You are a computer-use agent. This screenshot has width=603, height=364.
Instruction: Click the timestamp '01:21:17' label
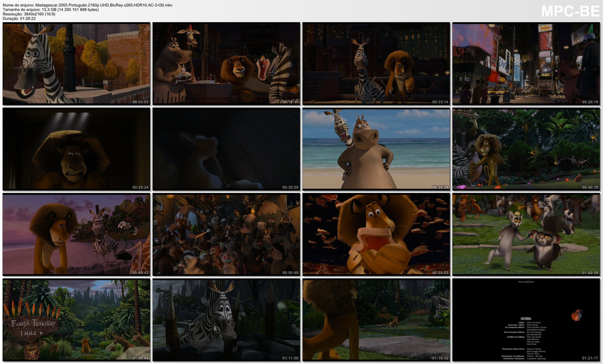(x=590, y=358)
